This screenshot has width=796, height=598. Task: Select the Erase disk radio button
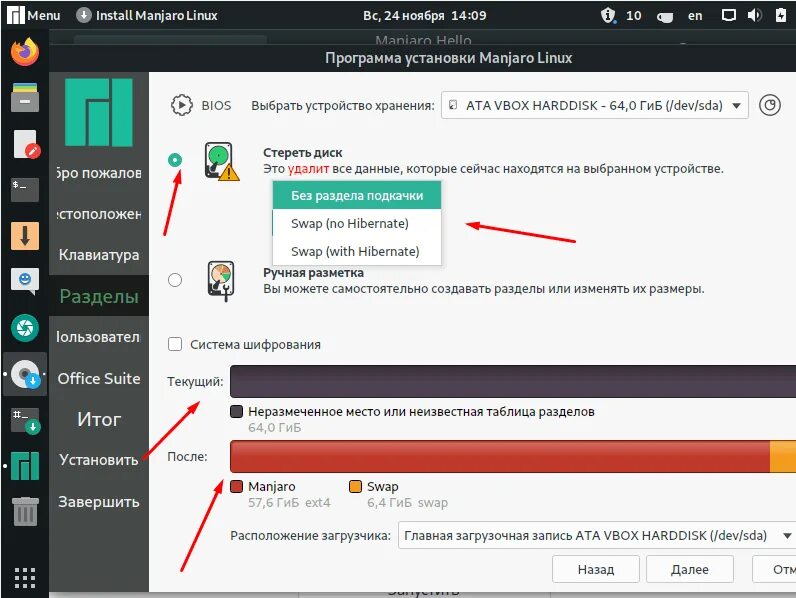175,160
